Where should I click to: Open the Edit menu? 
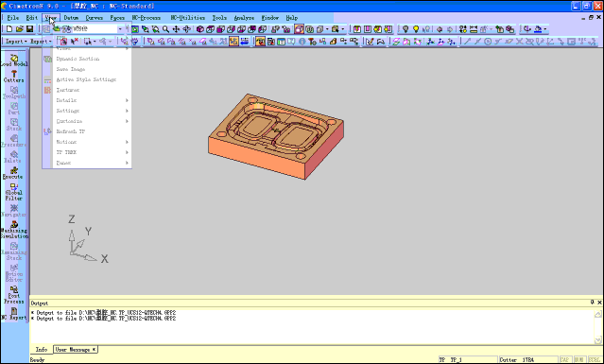coord(31,18)
